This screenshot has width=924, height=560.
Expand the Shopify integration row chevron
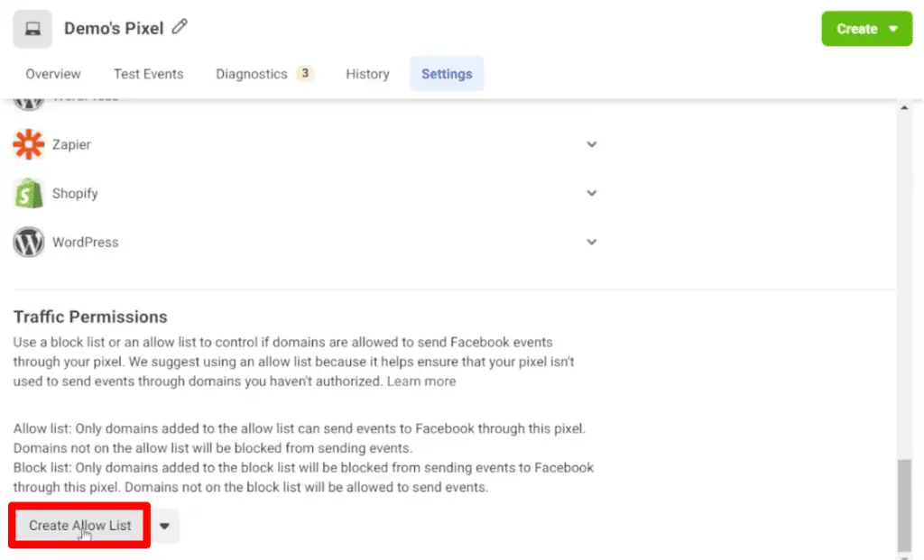click(x=592, y=193)
